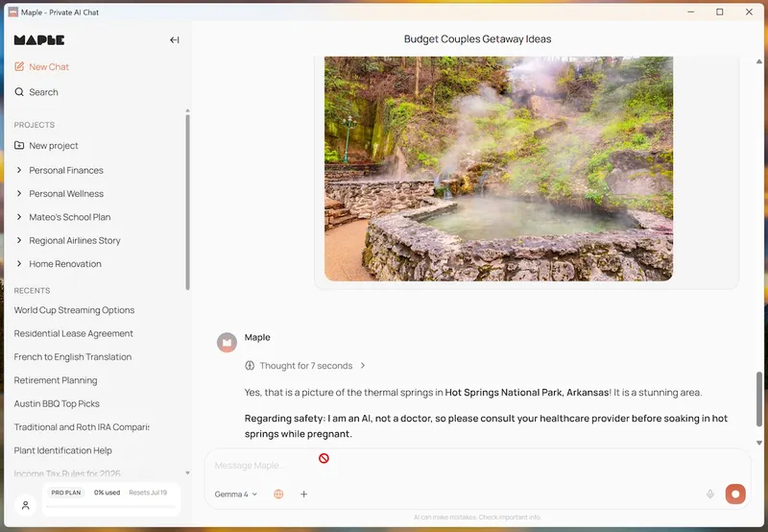Click the Maple avatar in the reply

[x=227, y=343]
